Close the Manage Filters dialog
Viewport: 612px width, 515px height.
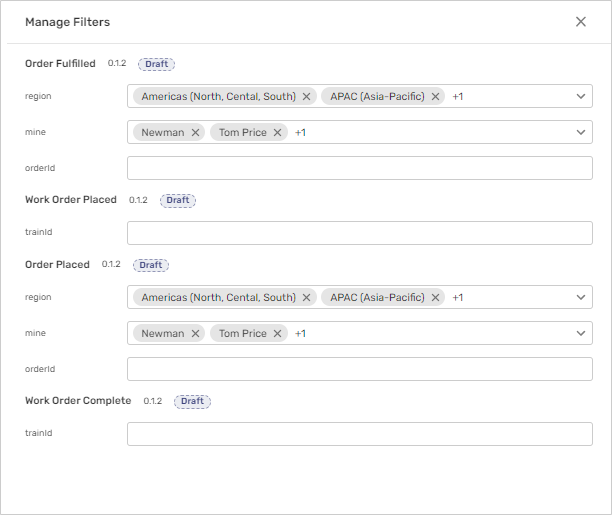(581, 22)
